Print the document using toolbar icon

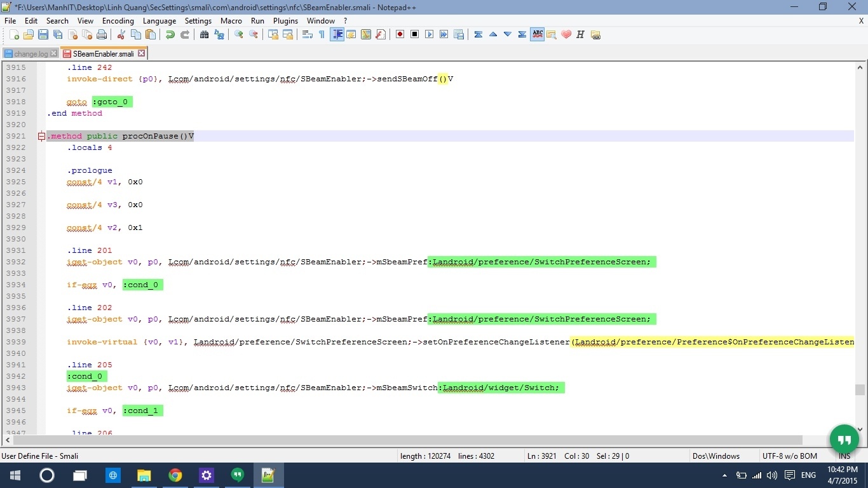coord(102,34)
